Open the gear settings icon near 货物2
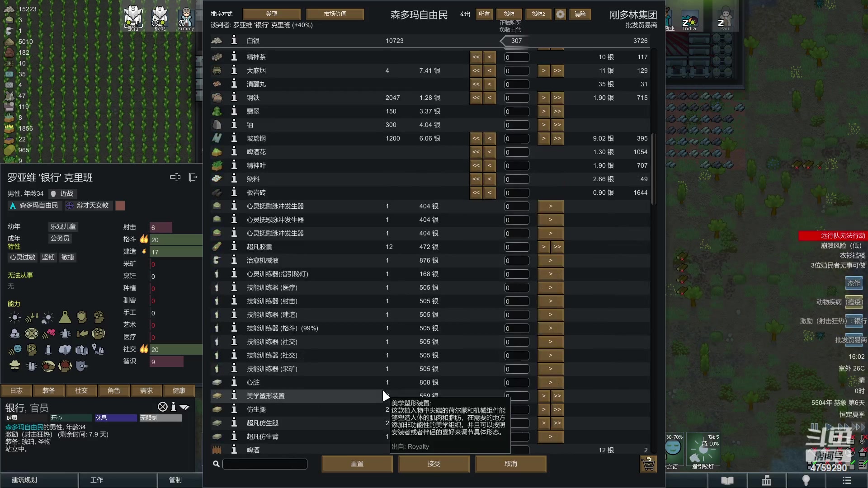This screenshot has height=488, width=868. point(560,14)
